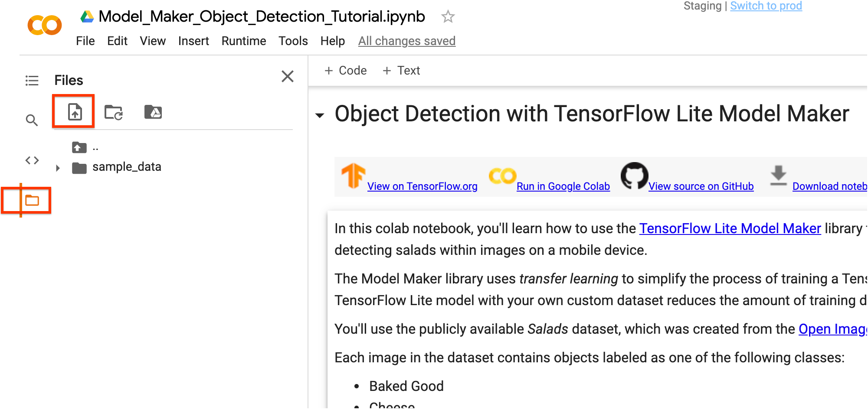Click Switch to prod link

(x=766, y=6)
